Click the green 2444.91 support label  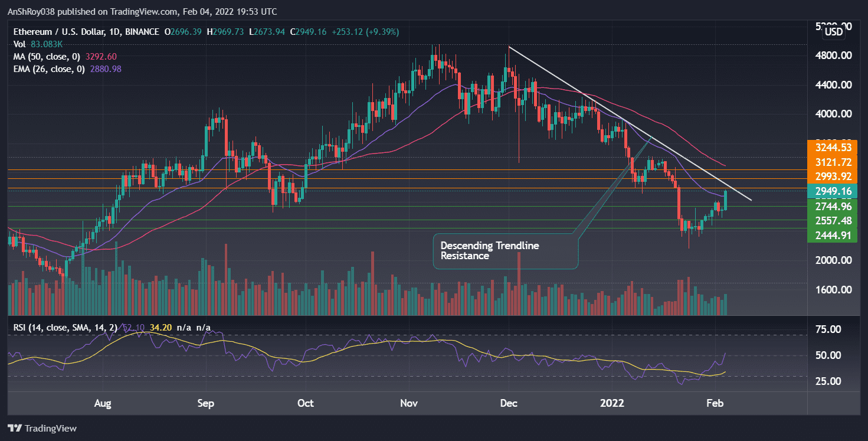pyautogui.click(x=834, y=235)
